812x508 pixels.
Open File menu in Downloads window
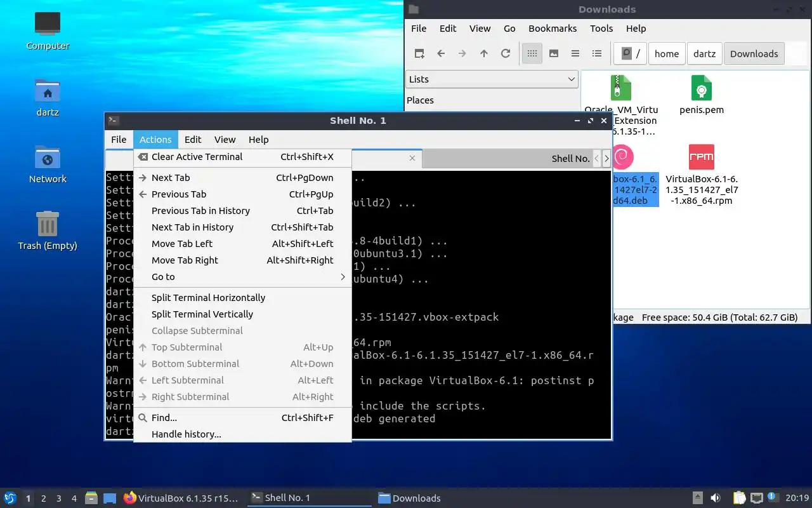coord(419,29)
